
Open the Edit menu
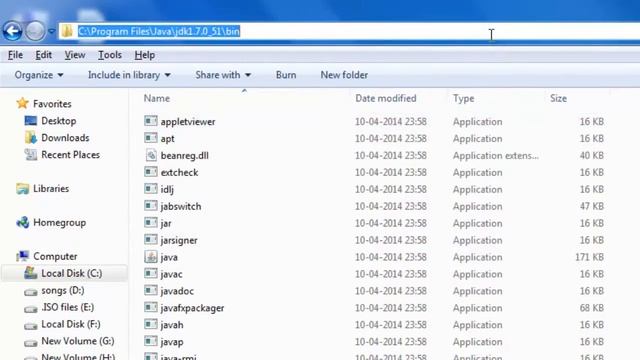[43, 55]
